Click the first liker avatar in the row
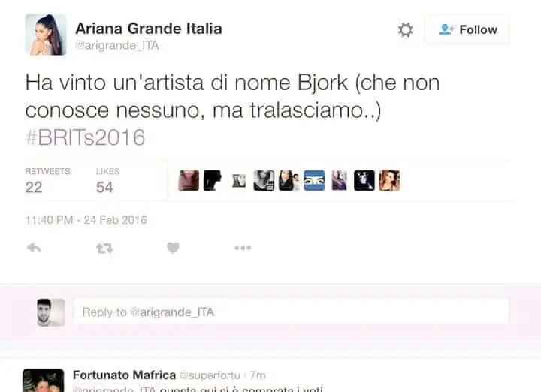This screenshot has height=392, width=541. pyautogui.click(x=189, y=180)
